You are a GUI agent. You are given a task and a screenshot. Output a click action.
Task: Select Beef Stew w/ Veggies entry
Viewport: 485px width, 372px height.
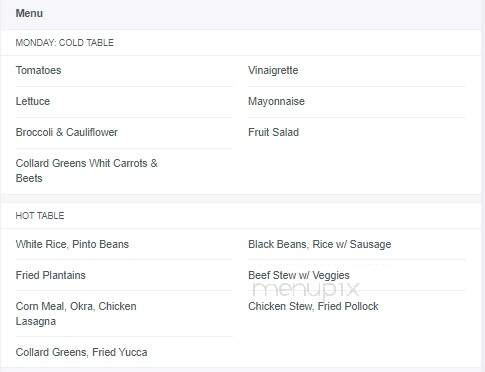[299, 275]
